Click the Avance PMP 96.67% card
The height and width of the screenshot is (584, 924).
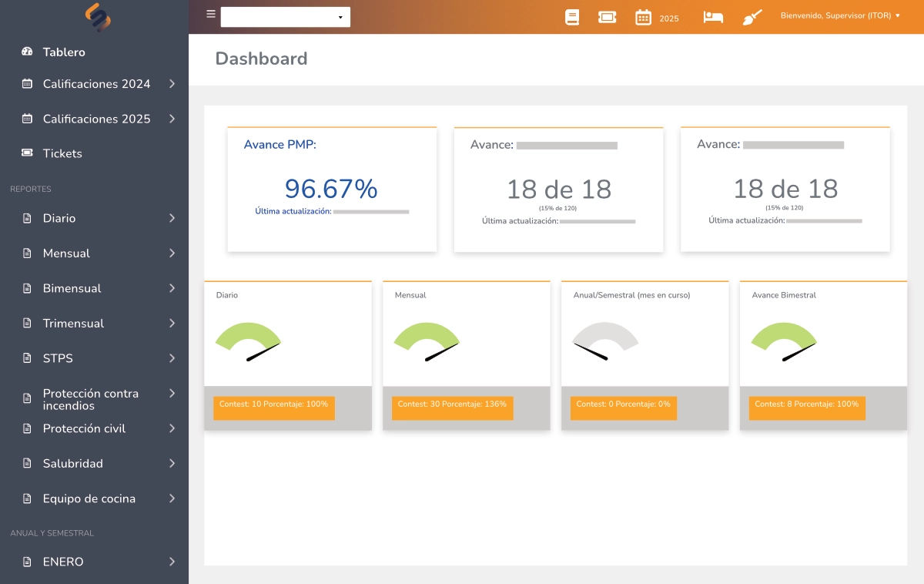tap(332, 190)
